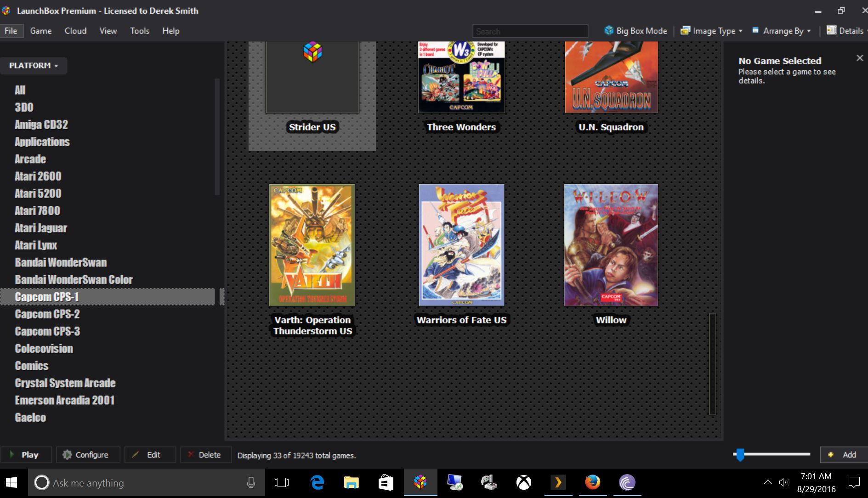The height and width of the screenshot is (498, 868).
Task: Click the game list vertical scrollbar
Action: tap(712, 364)
